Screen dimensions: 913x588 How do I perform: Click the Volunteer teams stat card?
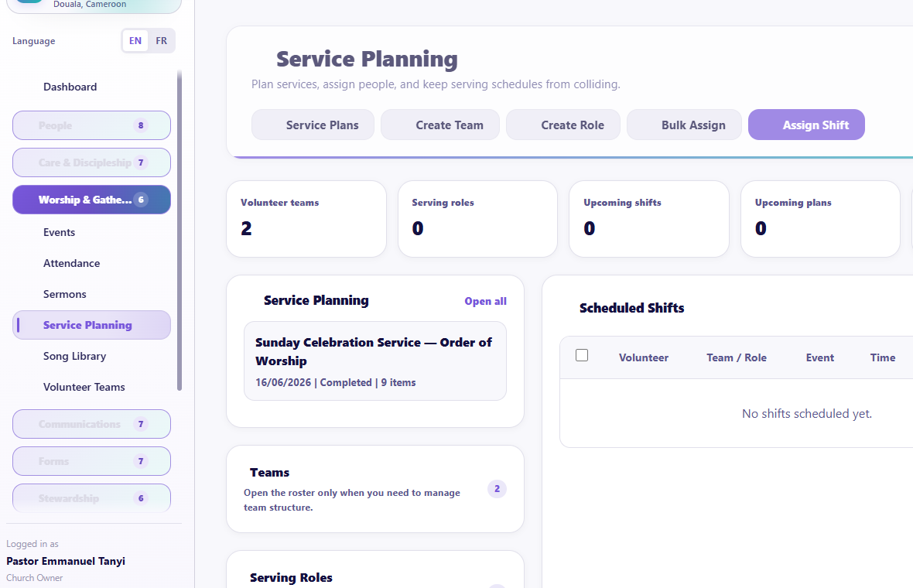coord(306,219)
